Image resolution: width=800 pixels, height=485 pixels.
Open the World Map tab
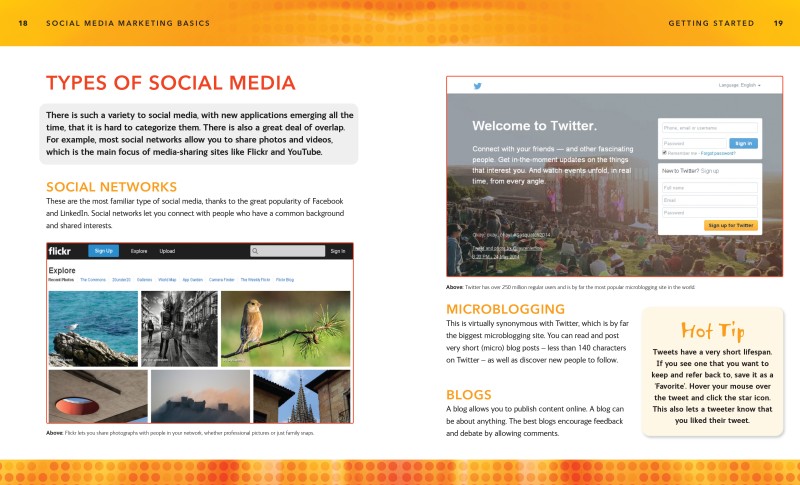coord(167,280)
